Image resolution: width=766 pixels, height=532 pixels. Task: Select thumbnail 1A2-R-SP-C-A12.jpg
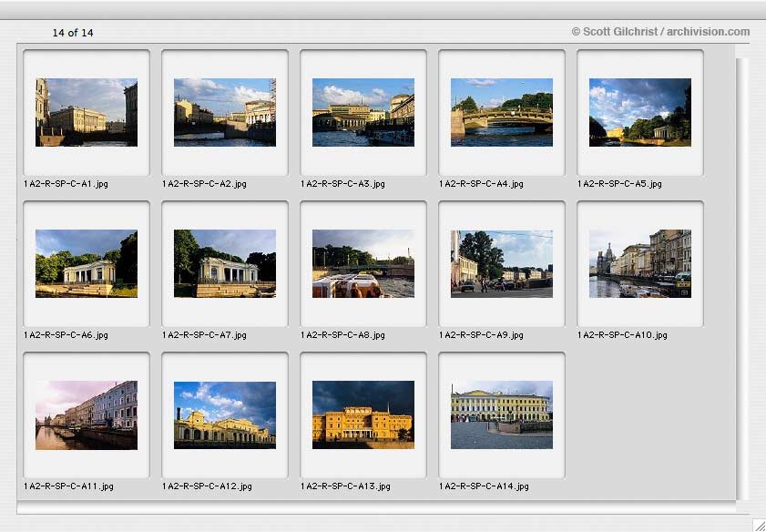click(x=225, y=415)
